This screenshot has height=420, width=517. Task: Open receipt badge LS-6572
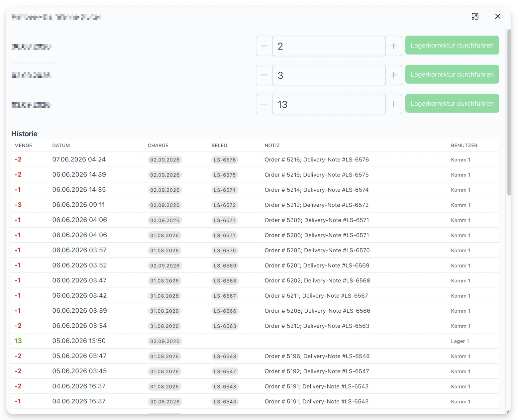point(225,205)
